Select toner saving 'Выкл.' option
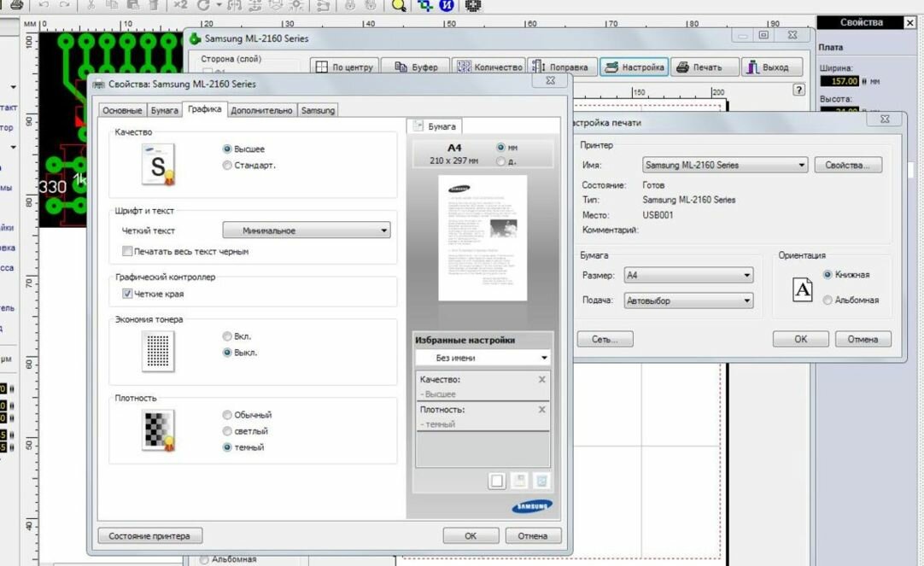The height and width of the screenshot is (566, 924). coord(227,353)
